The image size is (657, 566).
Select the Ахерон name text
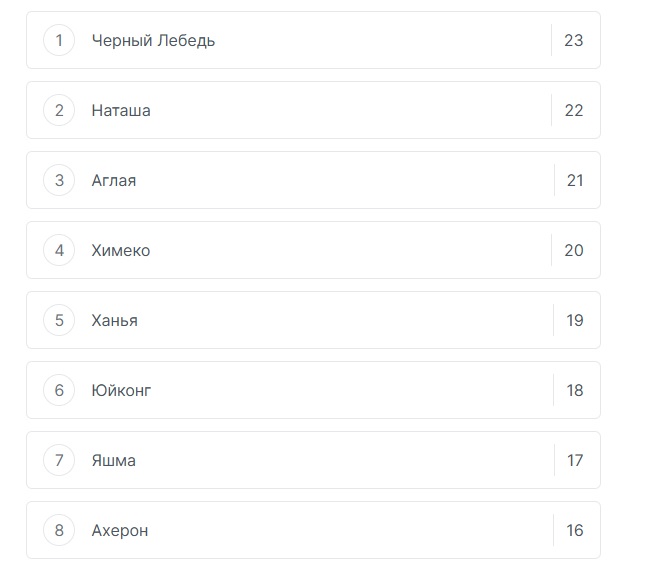[120, 531]
